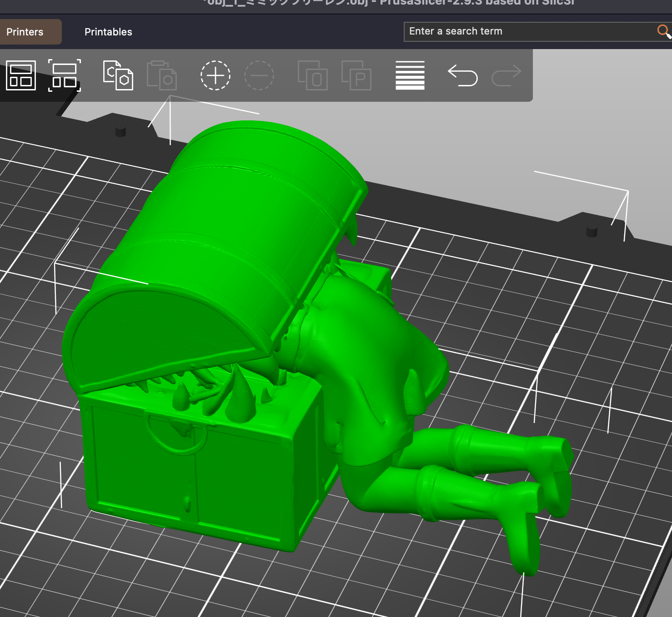This screenshot has height=617, width=672.
Task: Click the Remove instance minus circle icon
Action: [x=259, y=75]
